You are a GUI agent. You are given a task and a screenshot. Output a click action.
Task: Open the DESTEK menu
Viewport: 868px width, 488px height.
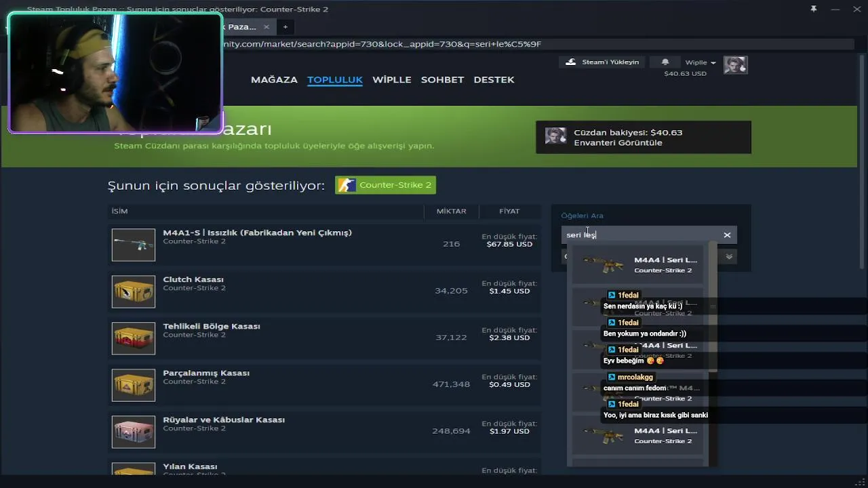494,79
